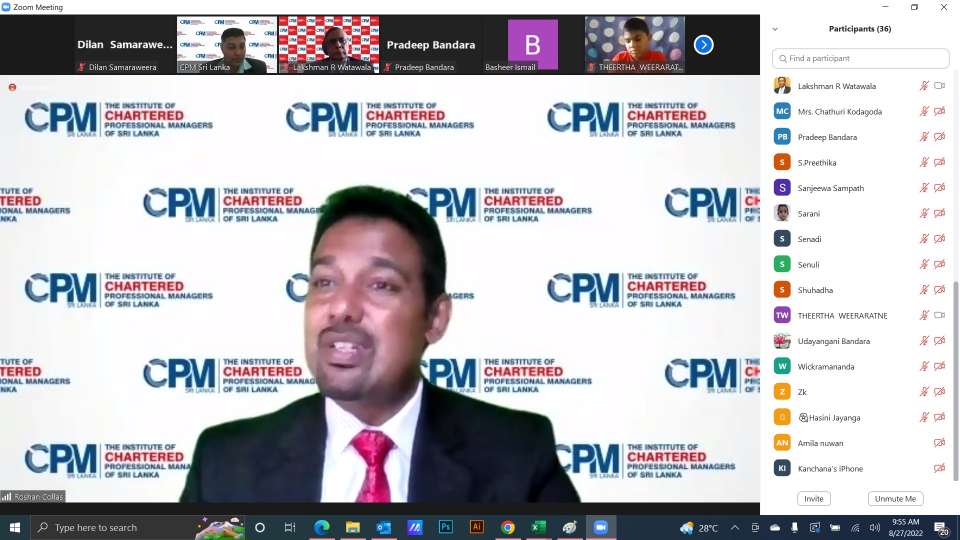
Task: Collapse Participants panel using chevron arrow
Action: pyautogui.click(x=775, y=29)
